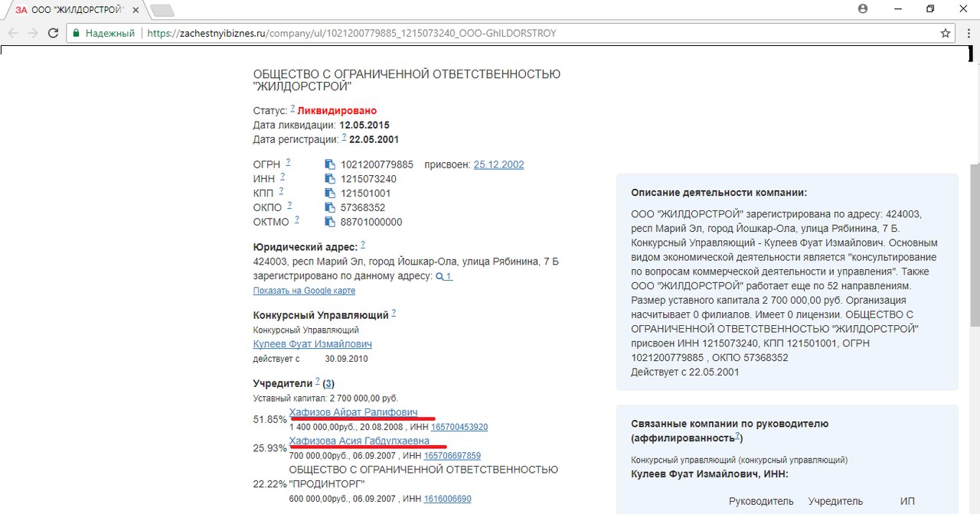Reload the page in the browser
Viewport: 980px width, 514px height.
[53, 33]
